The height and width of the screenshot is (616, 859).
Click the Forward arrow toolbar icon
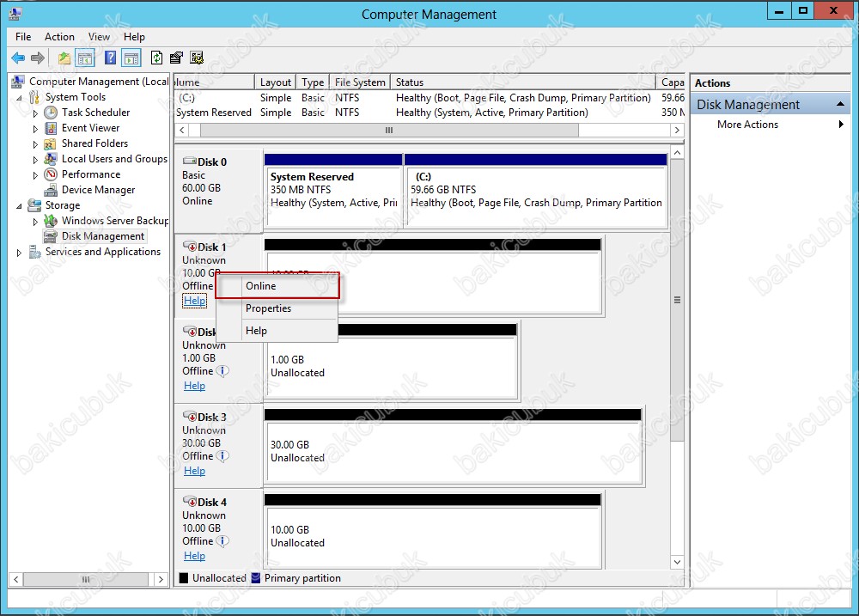tap(38, 58)
